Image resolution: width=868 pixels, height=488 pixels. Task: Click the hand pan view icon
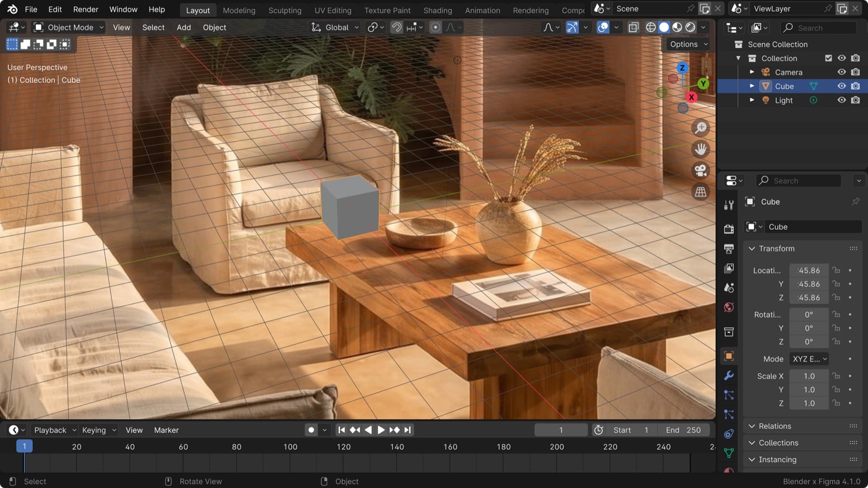(701, 149)
